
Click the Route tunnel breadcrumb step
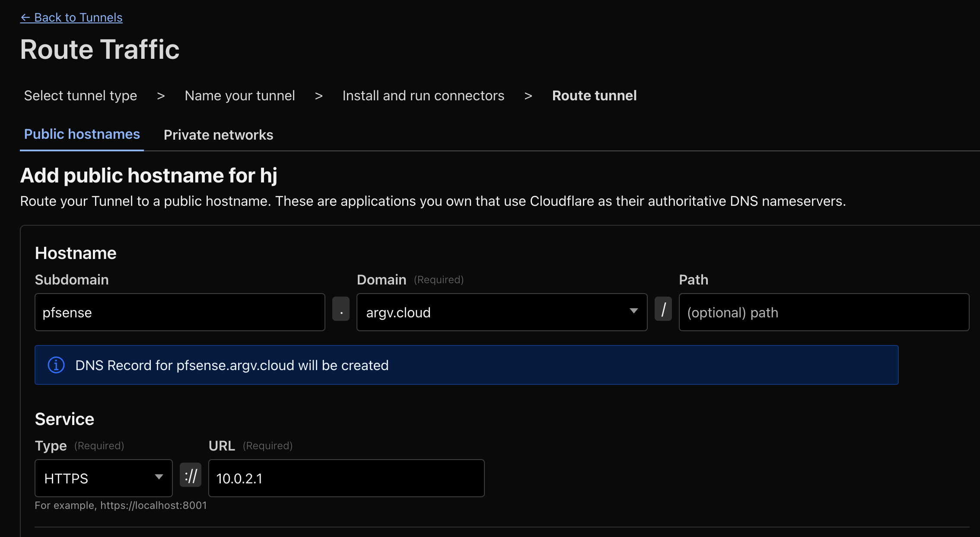[594, 96]
